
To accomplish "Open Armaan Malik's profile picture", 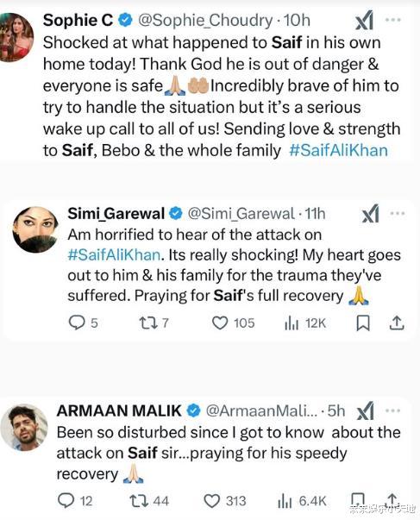I will [x=24, y=427].
